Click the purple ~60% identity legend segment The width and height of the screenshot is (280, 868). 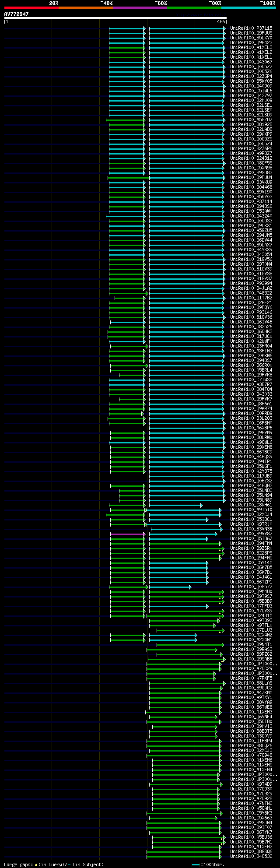coord(140,8)
